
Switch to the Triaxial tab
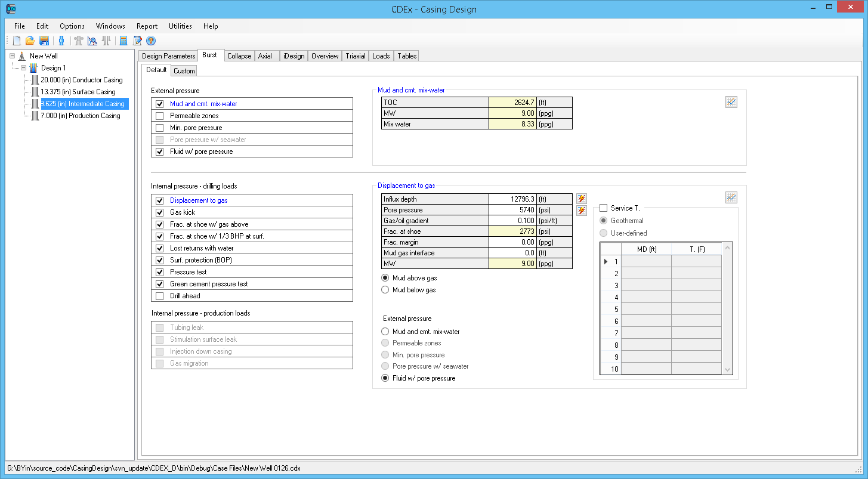coord(356,56)
